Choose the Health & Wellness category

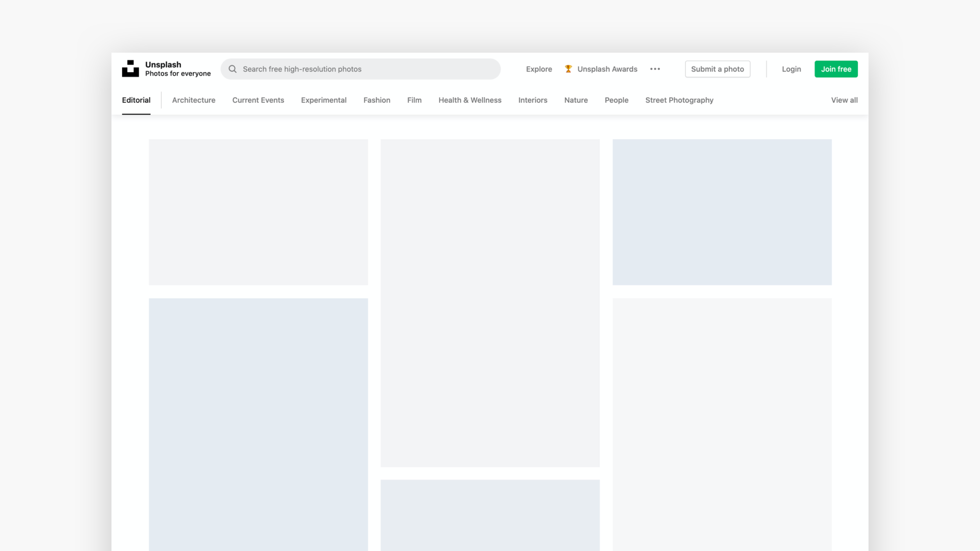coord(469,100)
